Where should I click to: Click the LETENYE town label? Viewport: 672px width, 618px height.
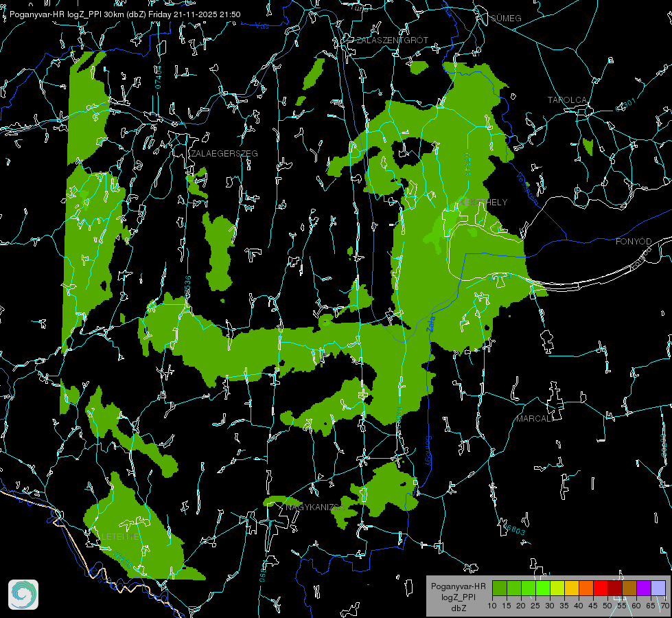coord(120,537)
